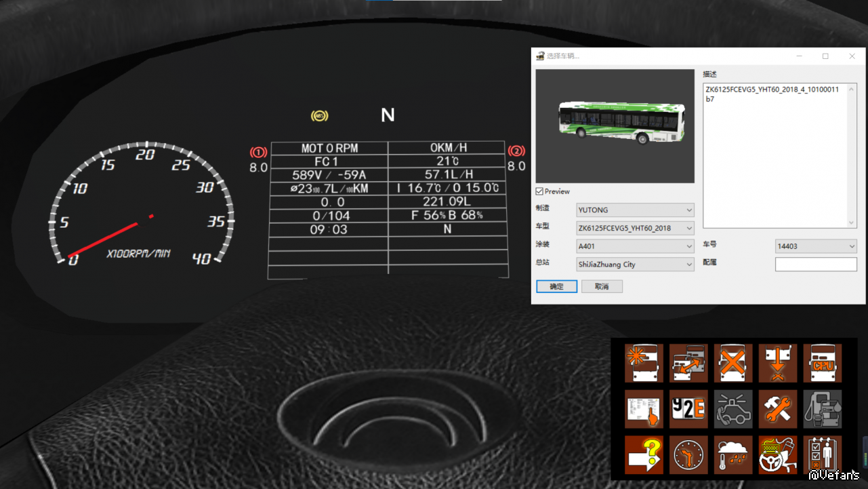
Task: Click the 取消 cancel button
Action: pos(602,287)
